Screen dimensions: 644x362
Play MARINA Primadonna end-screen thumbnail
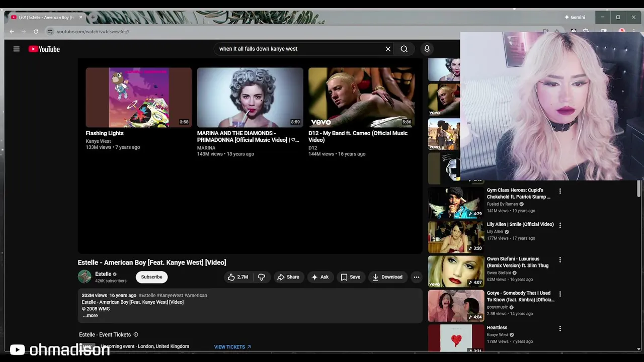click(250, 98)
